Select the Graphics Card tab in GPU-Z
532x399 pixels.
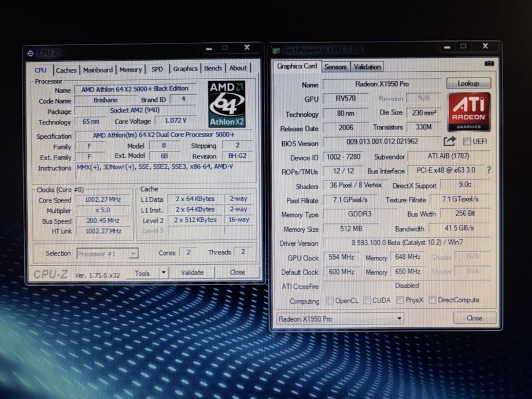pos(297,66)
